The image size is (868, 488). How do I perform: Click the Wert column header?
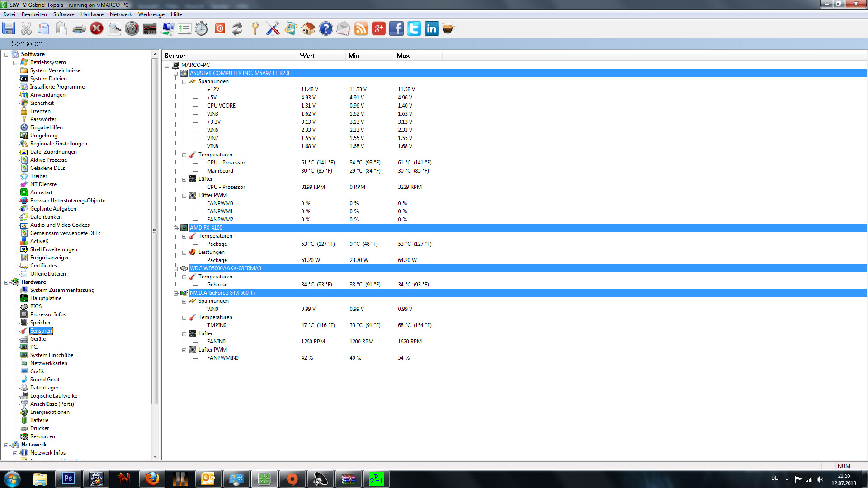(x=307, y=56)
